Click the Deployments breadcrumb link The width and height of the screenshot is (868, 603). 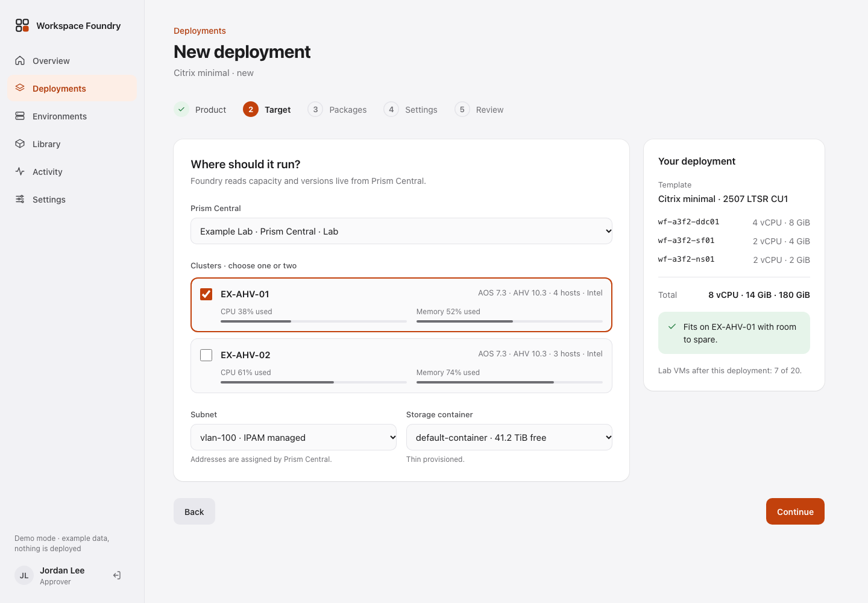coord(200,31)
